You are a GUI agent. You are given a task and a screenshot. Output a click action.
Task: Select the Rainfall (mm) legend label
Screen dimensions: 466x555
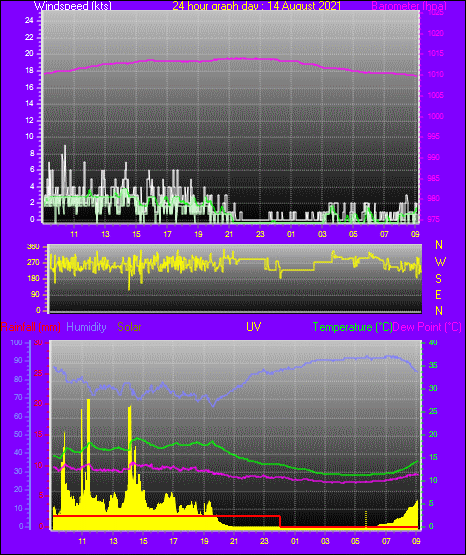[x=31, y=327]
